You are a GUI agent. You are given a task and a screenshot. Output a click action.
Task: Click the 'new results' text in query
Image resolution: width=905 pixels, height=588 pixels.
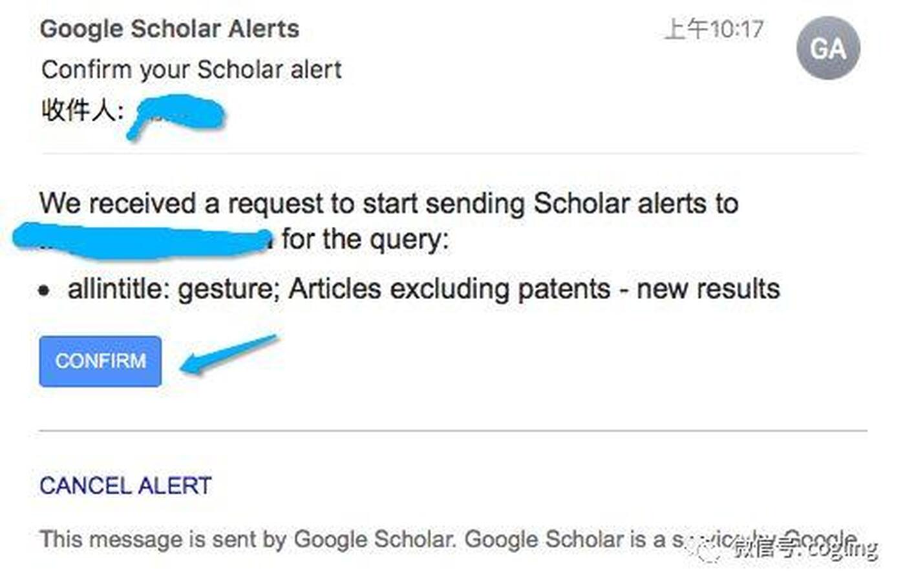coord(708,289)
